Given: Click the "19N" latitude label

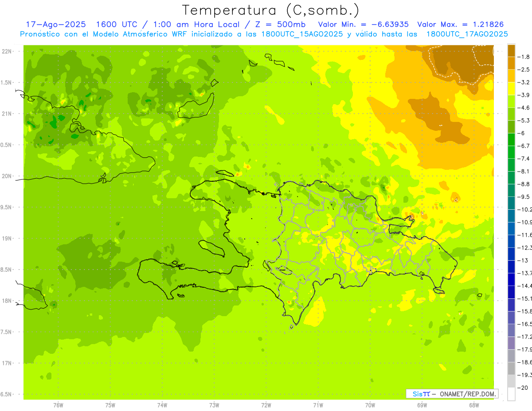Looking at the screenshot, I should (6, 239).
